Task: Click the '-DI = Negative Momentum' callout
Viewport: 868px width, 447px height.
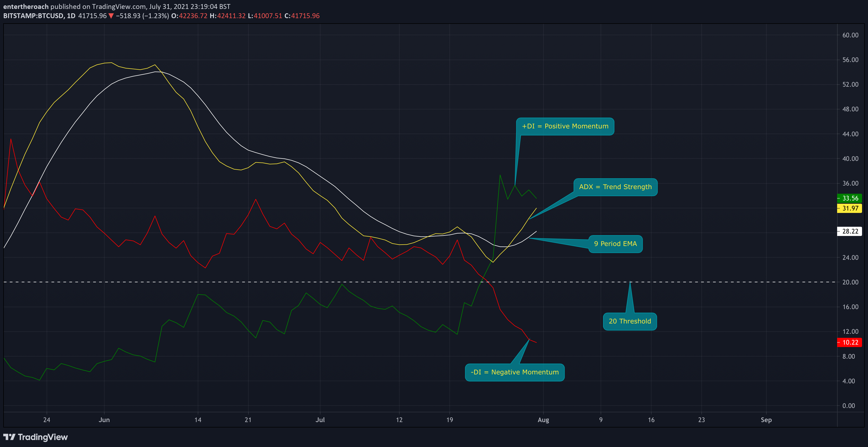Action: (514, 372)
